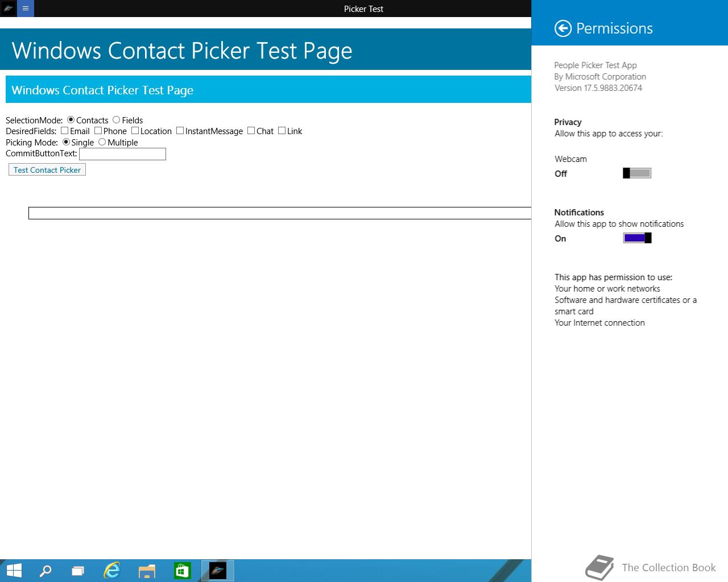Image resolution: width=728 pixels, height=582 pixels.
Task: Click the Picker Test app icon in the title bar
Action: [x=9, y=9]
